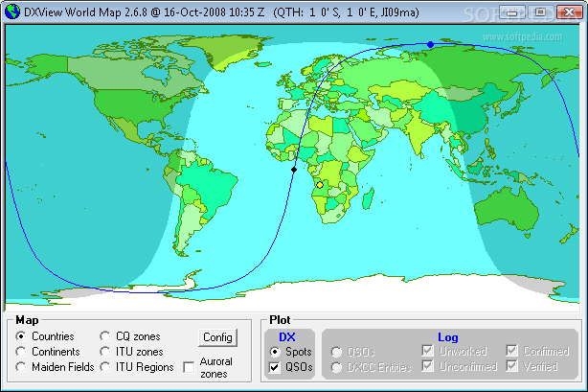The image size is (588, 392).
Task: Minimize the DXView World Map window
Action: click(512, 12)
